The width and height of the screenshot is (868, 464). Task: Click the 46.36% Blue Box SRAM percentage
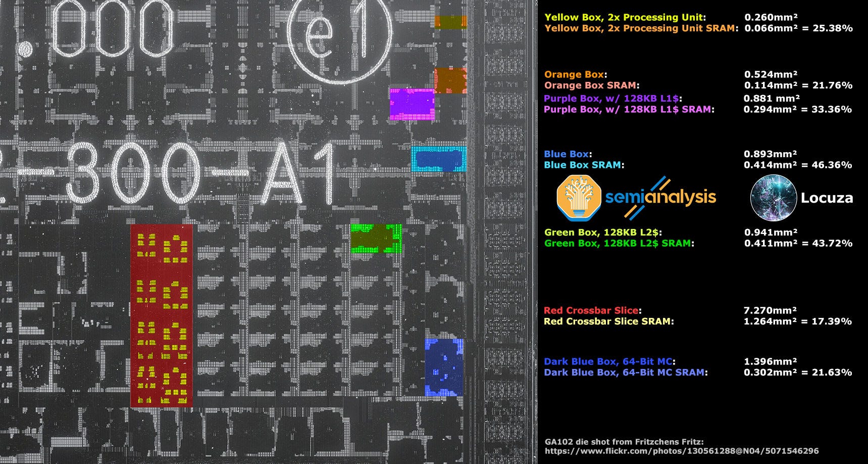(832, 164)
